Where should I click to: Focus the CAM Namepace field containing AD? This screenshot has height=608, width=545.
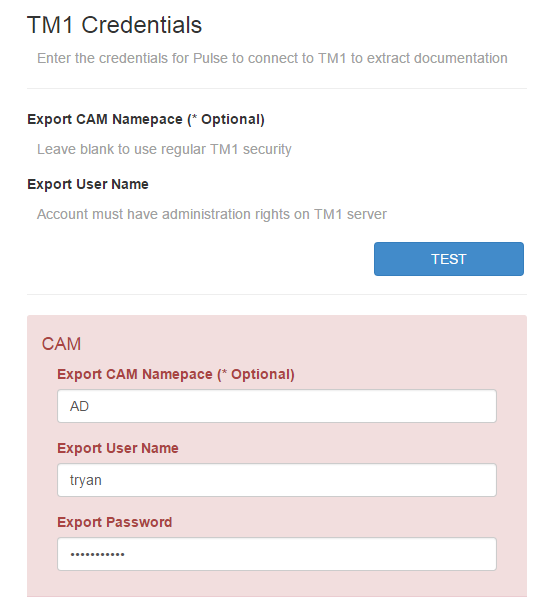(277, 406)
